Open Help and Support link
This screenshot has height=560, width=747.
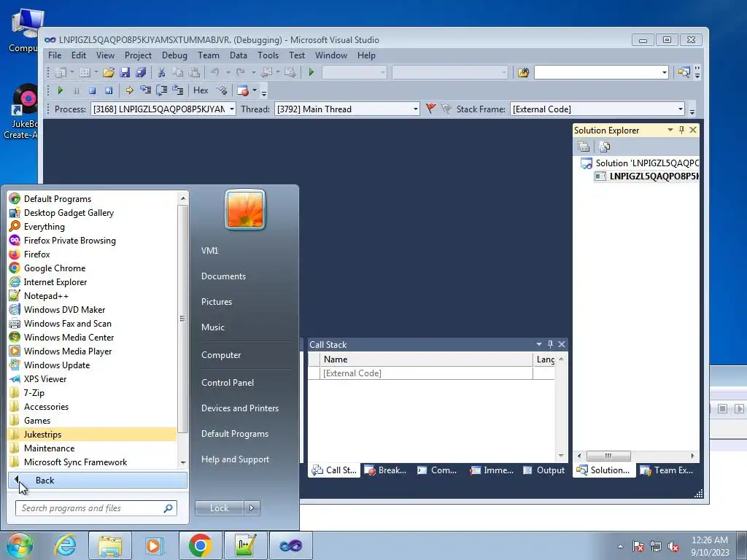coord(235,459)
